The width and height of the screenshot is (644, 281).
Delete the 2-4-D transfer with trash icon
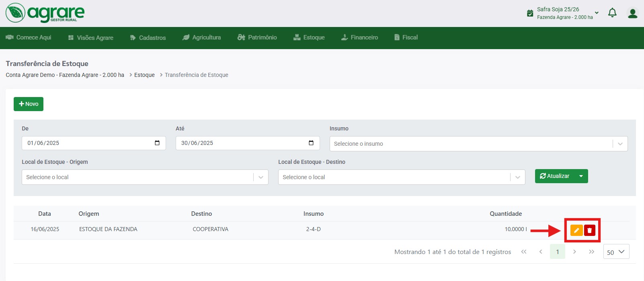click(590, 230)
